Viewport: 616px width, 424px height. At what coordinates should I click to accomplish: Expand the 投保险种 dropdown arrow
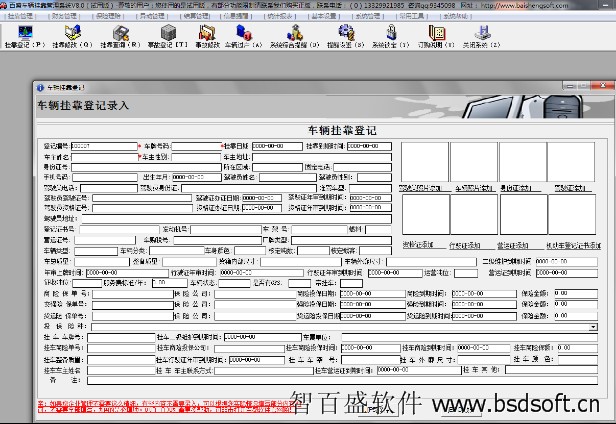(593, 327)
